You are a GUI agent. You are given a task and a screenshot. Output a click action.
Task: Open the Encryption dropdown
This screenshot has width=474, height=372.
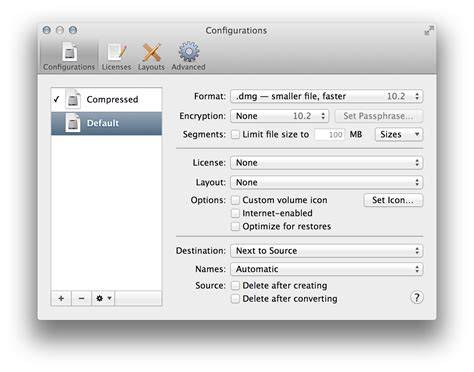tap(279, 116)
